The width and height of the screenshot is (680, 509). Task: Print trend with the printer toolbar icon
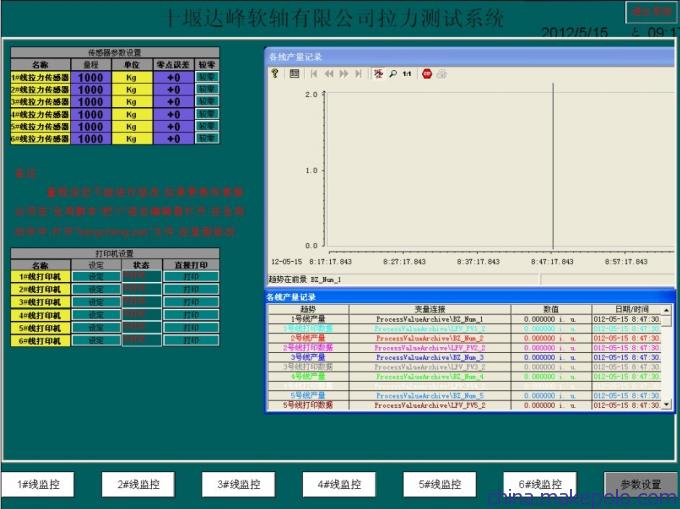coord(441,74)
